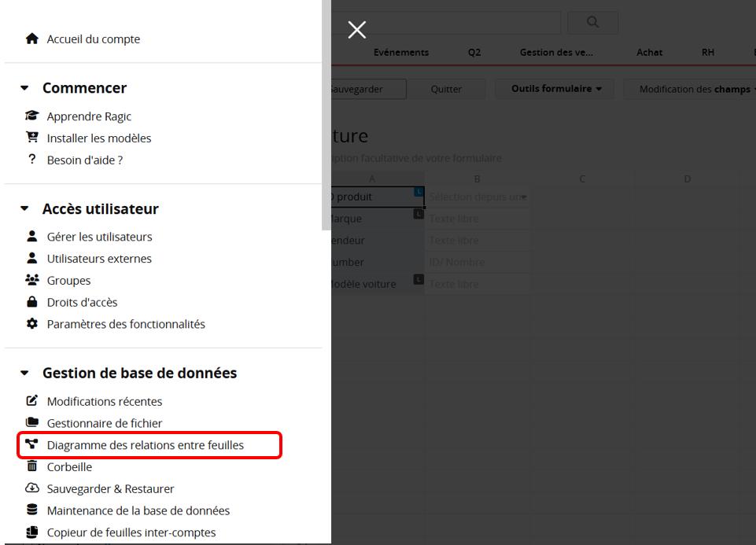Switch to the Achat tab
This screenshot has width=756, height=545.
tap(649, 53)
